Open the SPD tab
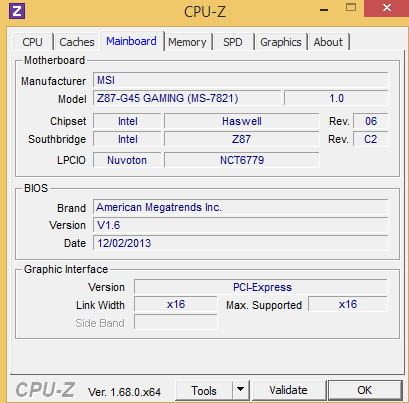The height and width of the screenshot is (403, 409). (233, 42)
